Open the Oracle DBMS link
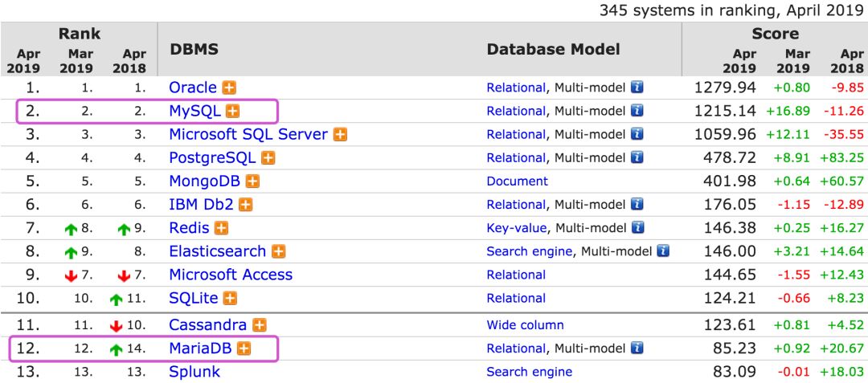The image size is (868, 383). tap(193, 88)
